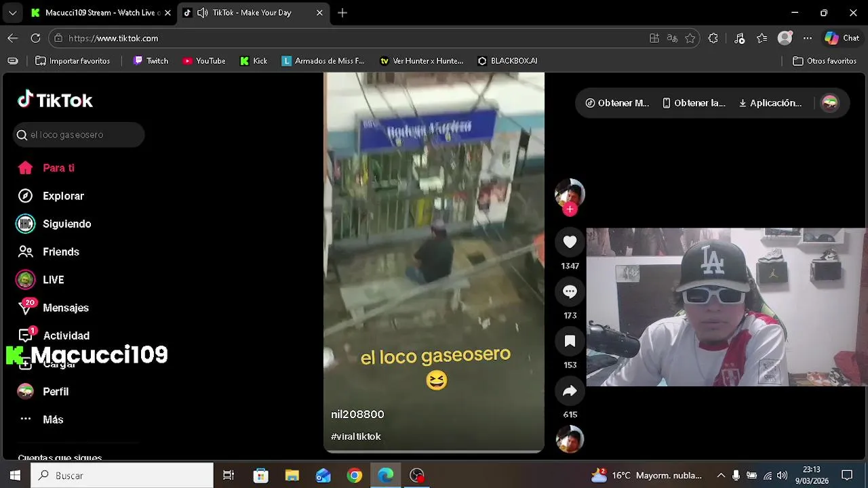Open BLACKBOX.AI bookmark
The image size is (868, 488).
pyautogui.click(x=507, y=61)
